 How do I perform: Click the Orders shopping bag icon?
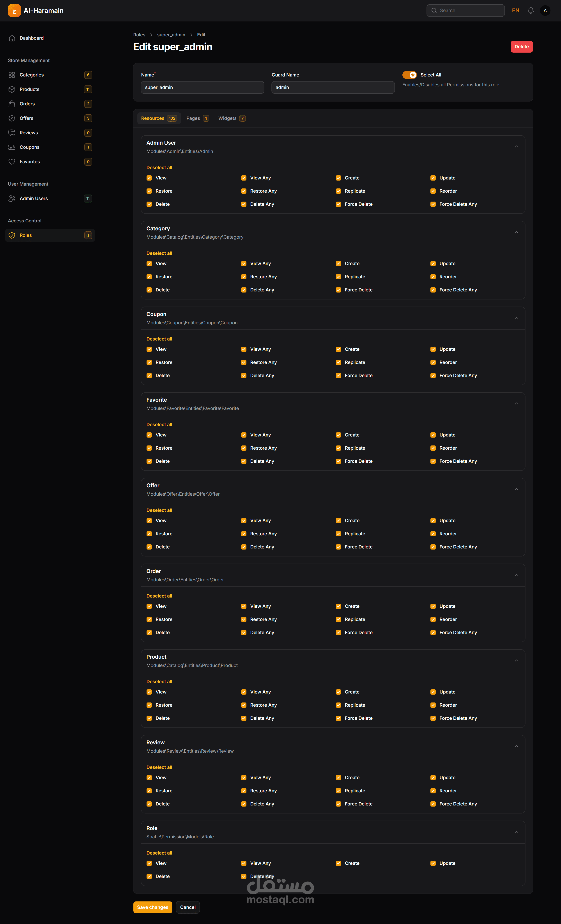(12, 104)
